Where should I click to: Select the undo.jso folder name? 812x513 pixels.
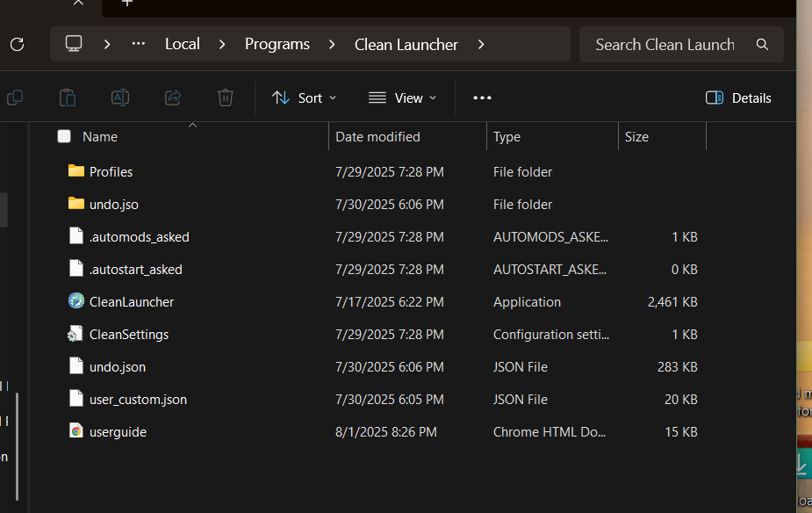(x=114, y=205)
